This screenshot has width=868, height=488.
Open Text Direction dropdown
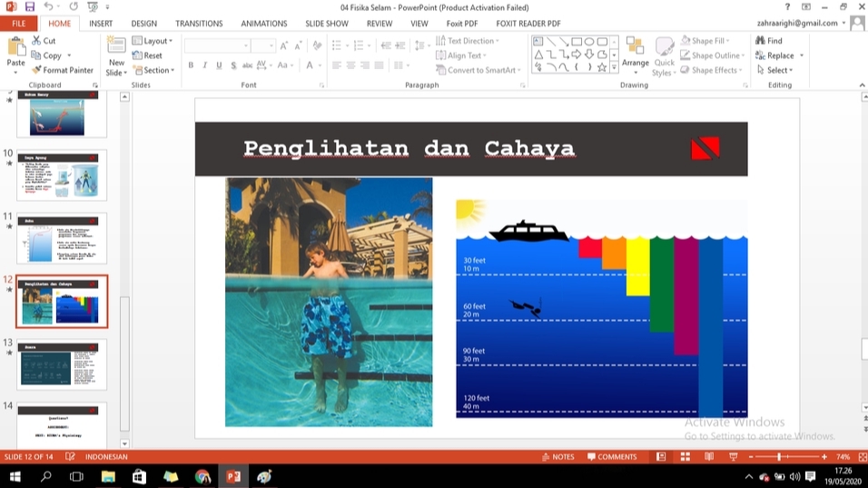tap(468, 40)
